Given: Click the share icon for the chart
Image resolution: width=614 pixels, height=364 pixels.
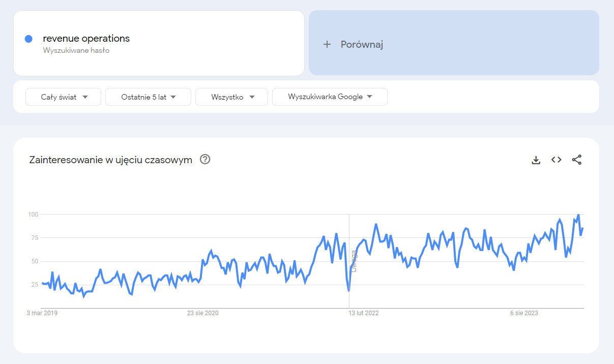Looking at the screenshot, I should pos(576,160).
